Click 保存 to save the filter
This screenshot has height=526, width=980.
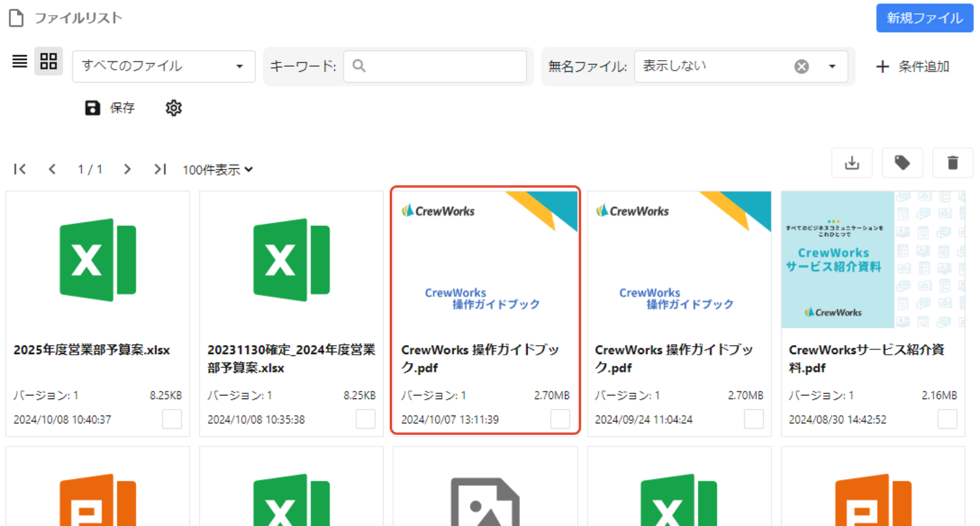pos(109,108)
